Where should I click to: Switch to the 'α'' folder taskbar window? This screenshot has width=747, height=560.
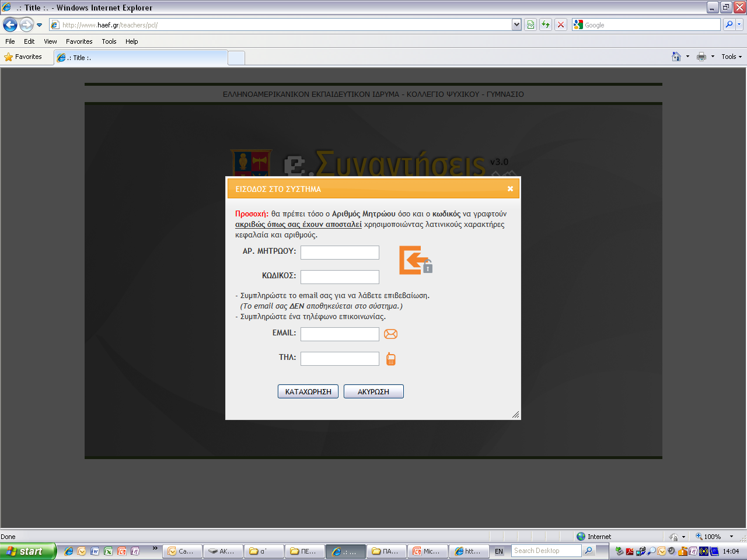tap(264, 551)
